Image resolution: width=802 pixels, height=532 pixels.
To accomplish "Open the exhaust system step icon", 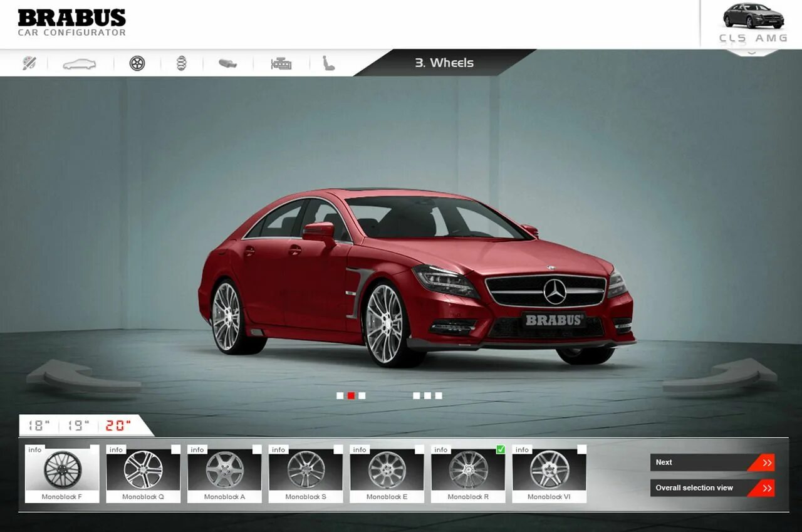I will [228, 63].
